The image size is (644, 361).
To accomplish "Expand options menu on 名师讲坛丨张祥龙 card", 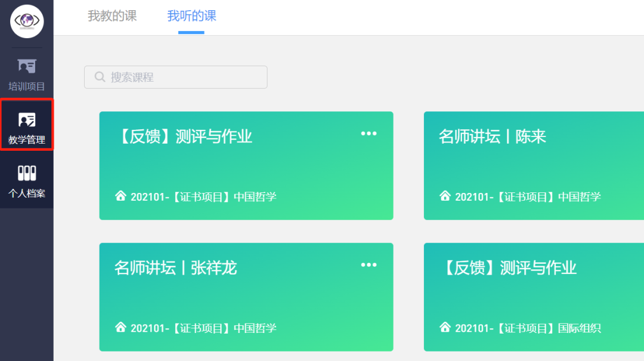I will point(369,264).
